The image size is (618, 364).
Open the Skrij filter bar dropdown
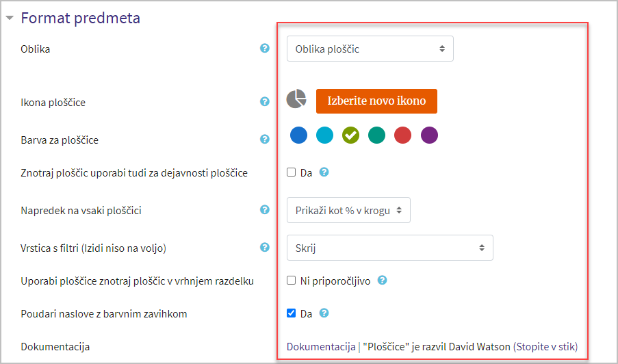[390, 248]
